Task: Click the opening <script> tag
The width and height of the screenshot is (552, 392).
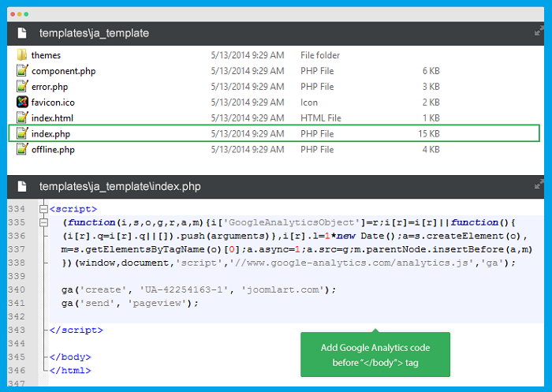Action: tap(73, 209)
